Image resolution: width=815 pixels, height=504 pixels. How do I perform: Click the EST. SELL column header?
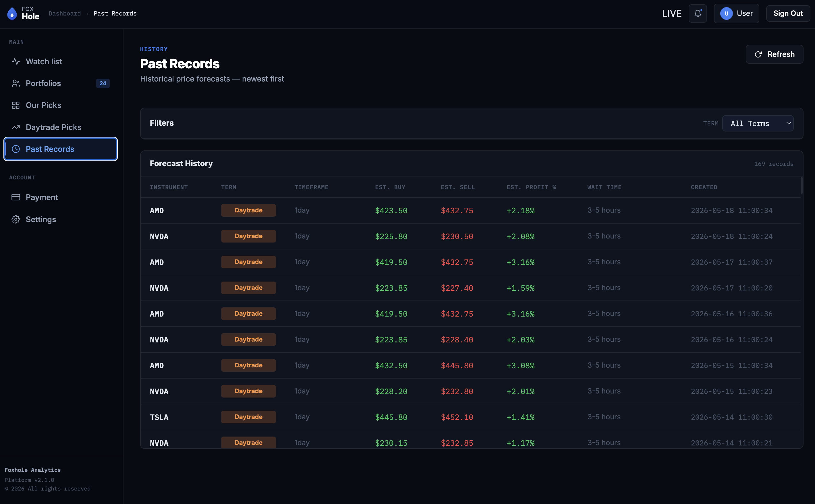pyautogui.click(x=457, y=187)
